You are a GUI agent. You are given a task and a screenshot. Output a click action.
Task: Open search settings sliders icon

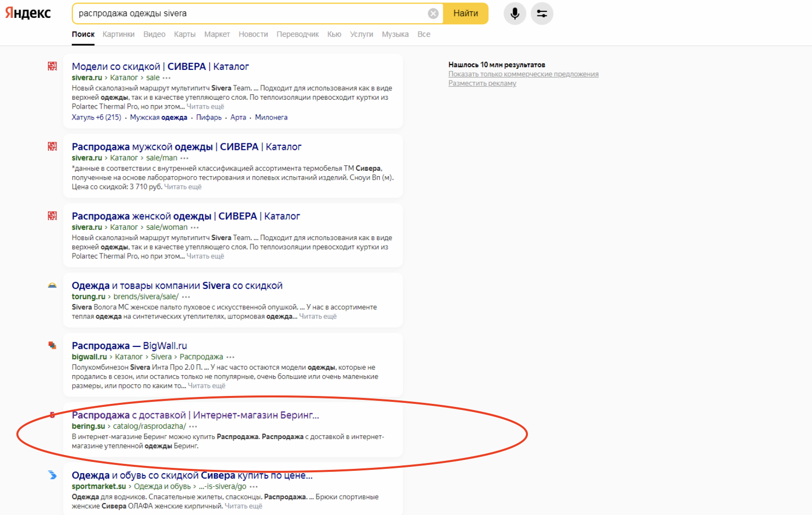pos(541,13)
